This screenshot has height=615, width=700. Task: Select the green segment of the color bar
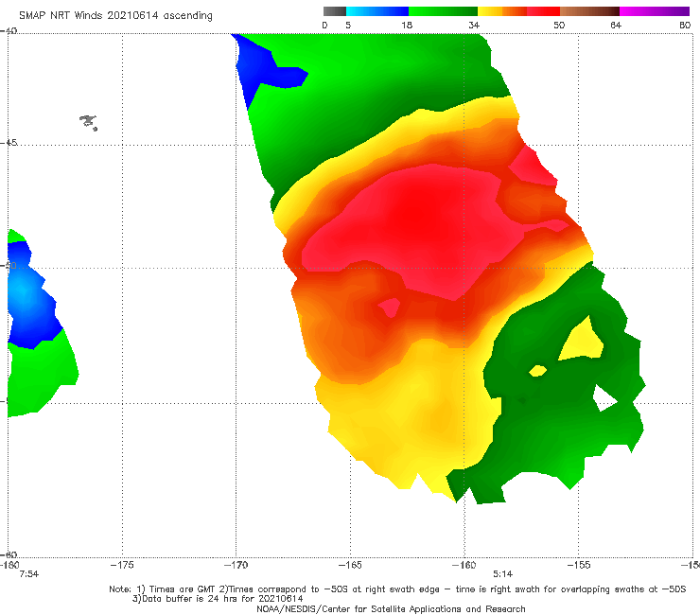click(443, 11)
